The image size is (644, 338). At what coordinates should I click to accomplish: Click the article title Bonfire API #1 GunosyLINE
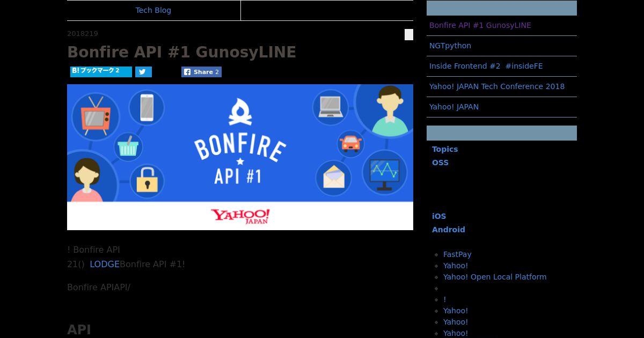pyautogui.click(x=181, y=52)
